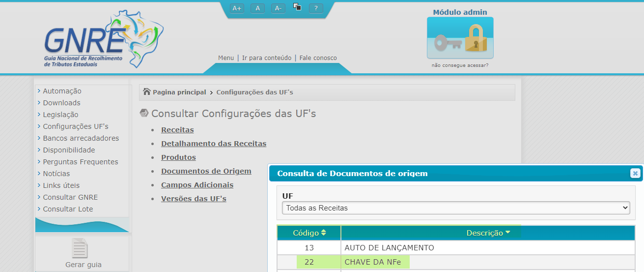
Task: Click Configurações das UF's breadcrumb text
Action: [x=254, y=92]
